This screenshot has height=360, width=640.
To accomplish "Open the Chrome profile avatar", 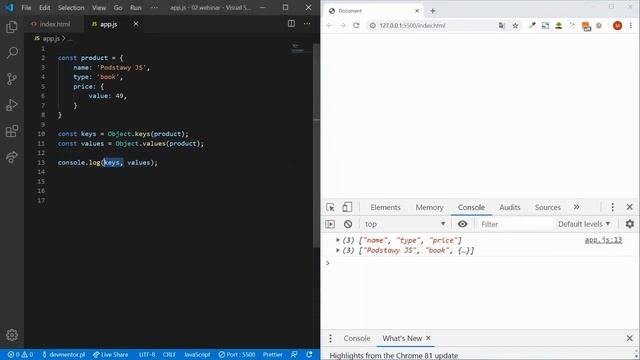I will 617,25.
